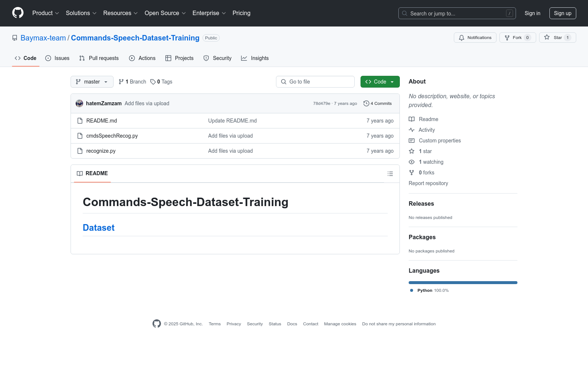
Task: Click the tag icon beside 0 Tags
Action: [x=153, y=82]
